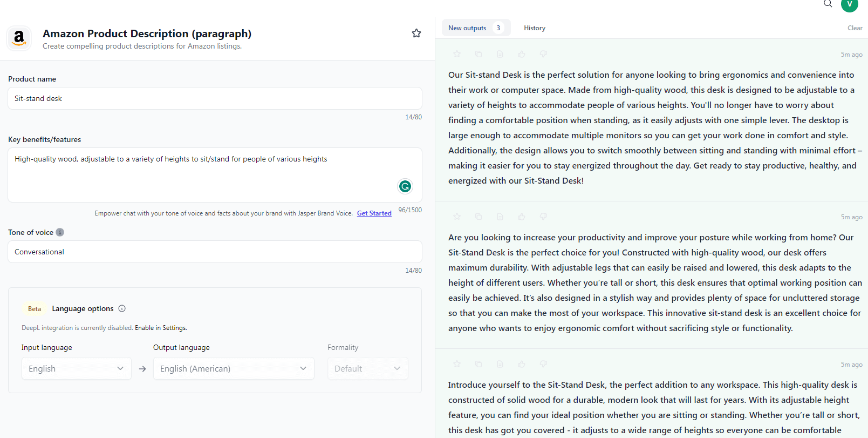Star the output starting 'Introduce yourself'
The image size is (868, 438).
pyautogui.click(x=457, y=364)
